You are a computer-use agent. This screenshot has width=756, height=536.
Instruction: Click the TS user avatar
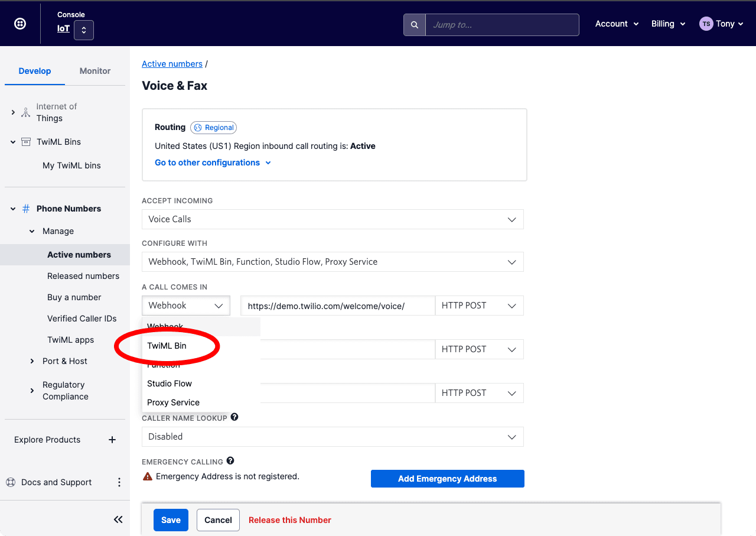pos(706,24)
